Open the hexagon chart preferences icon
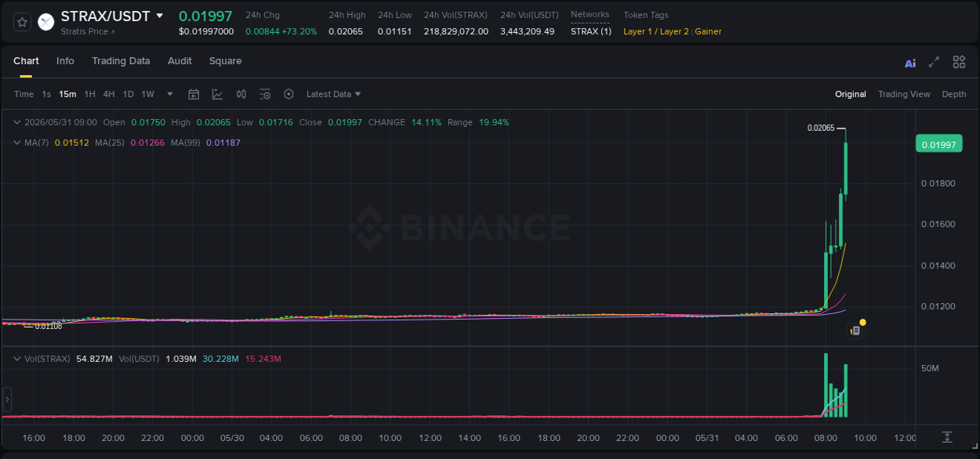The image size is (980, 459). tap(289, 94)
